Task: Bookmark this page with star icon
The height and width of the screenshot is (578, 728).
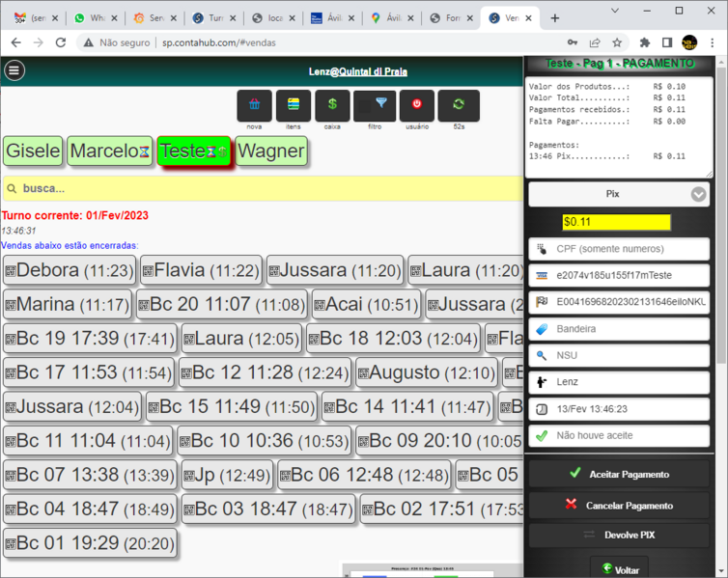Action: [x=617, y=42]
